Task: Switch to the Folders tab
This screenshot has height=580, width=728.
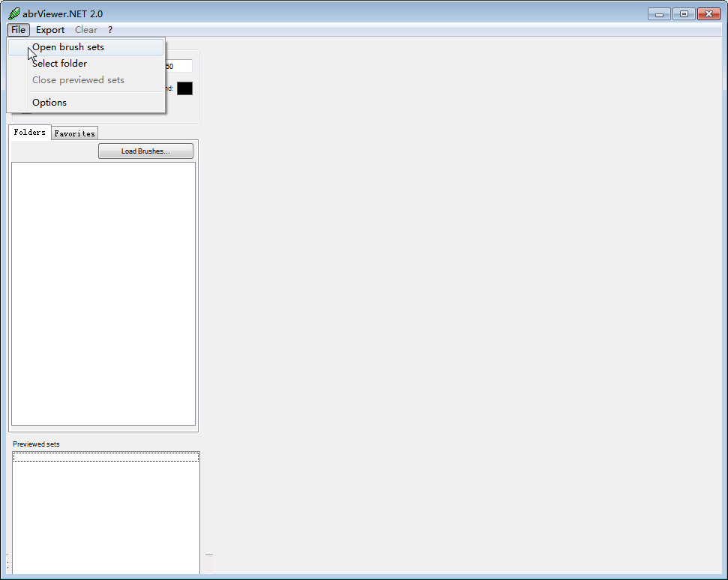Action: click(30, 132)
